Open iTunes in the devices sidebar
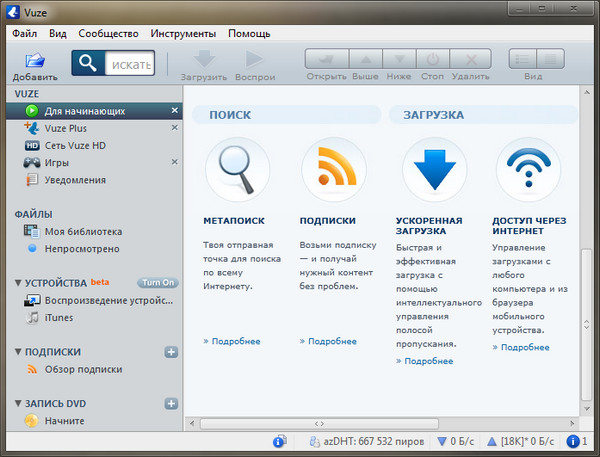 point(58,318)
